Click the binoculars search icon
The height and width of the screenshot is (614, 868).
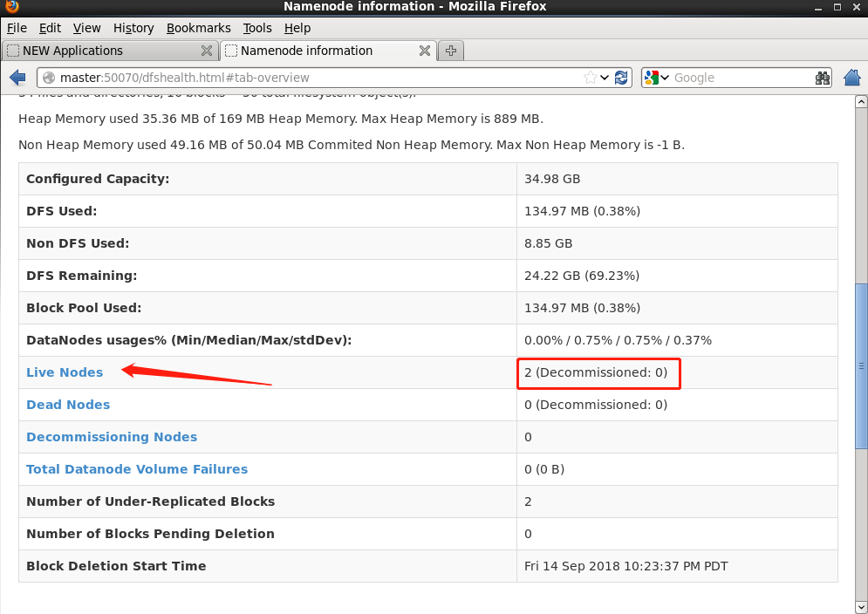tap(823, 78)
